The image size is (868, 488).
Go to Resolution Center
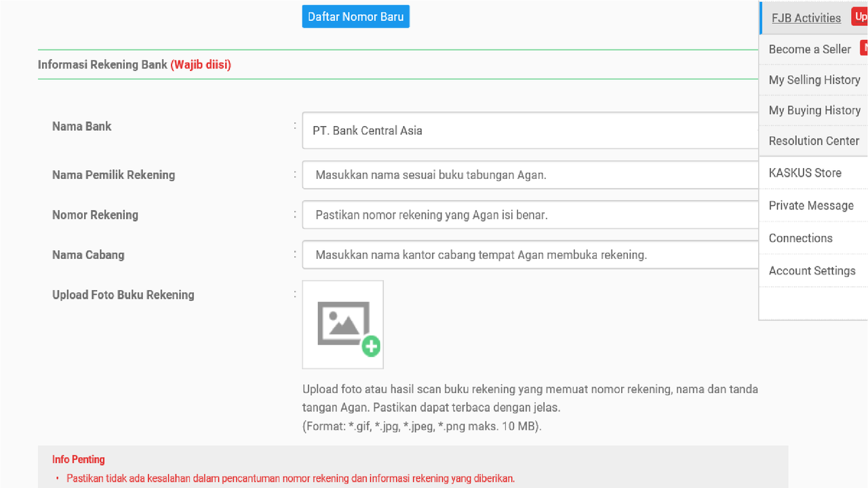(814, 141)
